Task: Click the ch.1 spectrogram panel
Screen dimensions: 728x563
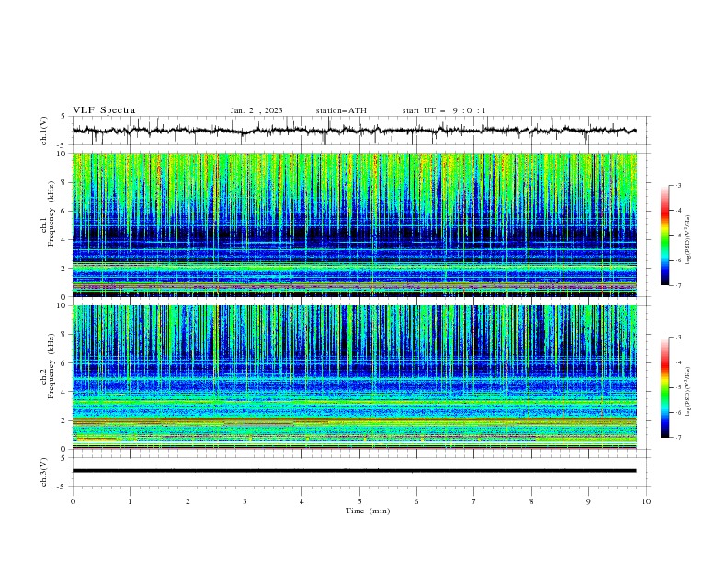Action: pos(354,224)
